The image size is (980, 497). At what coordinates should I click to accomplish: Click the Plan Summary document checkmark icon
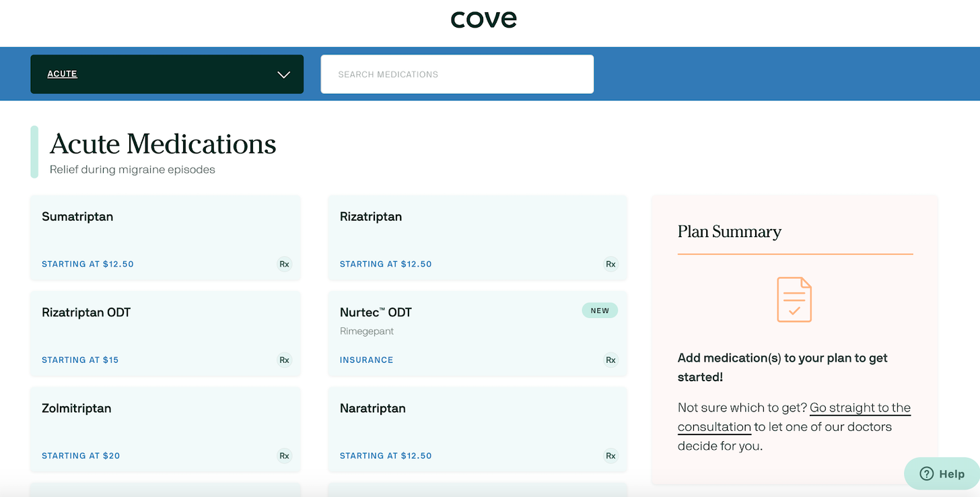[x=794, y=299]
